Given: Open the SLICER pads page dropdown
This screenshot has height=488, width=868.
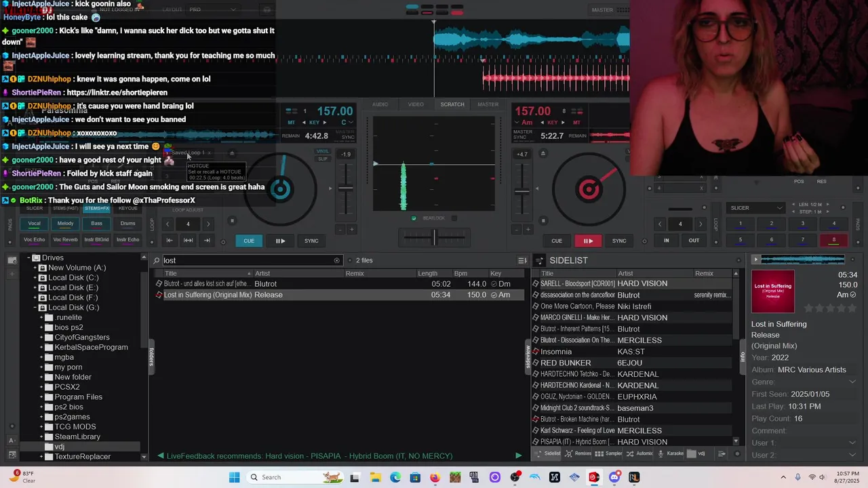Looking at the screenshot, I should (x=755, y=208).
